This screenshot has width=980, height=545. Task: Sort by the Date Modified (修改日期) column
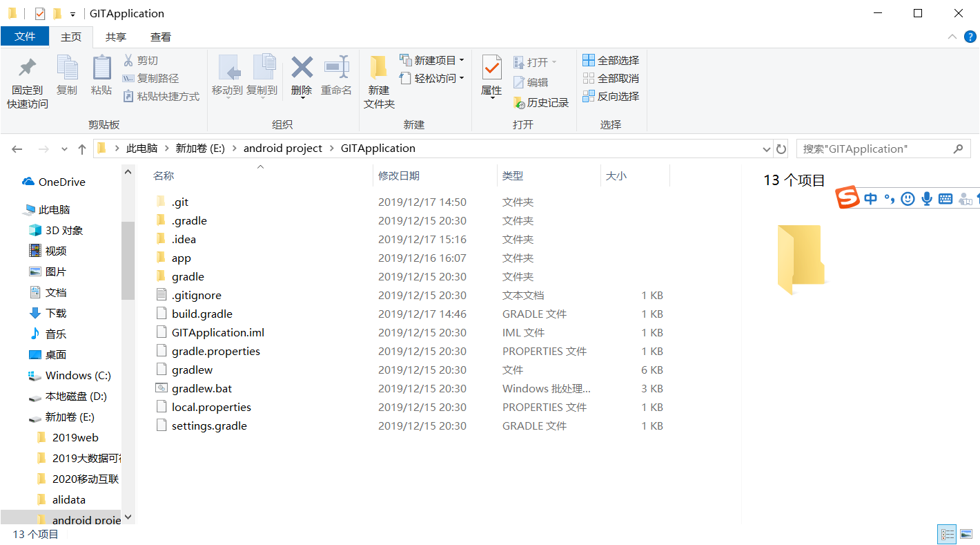399,176
